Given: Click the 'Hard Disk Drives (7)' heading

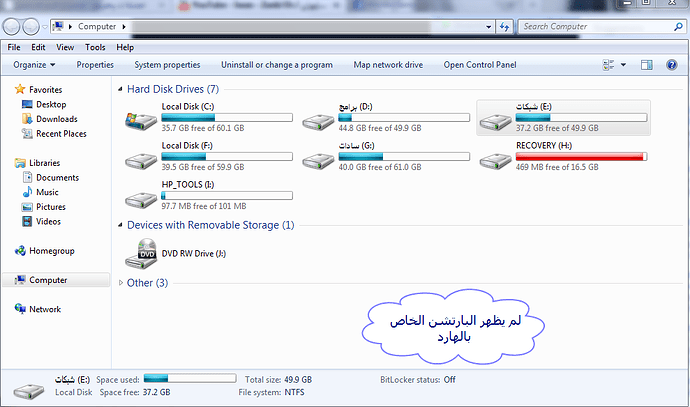Looking at the screenshot, I should coord(173,89).
